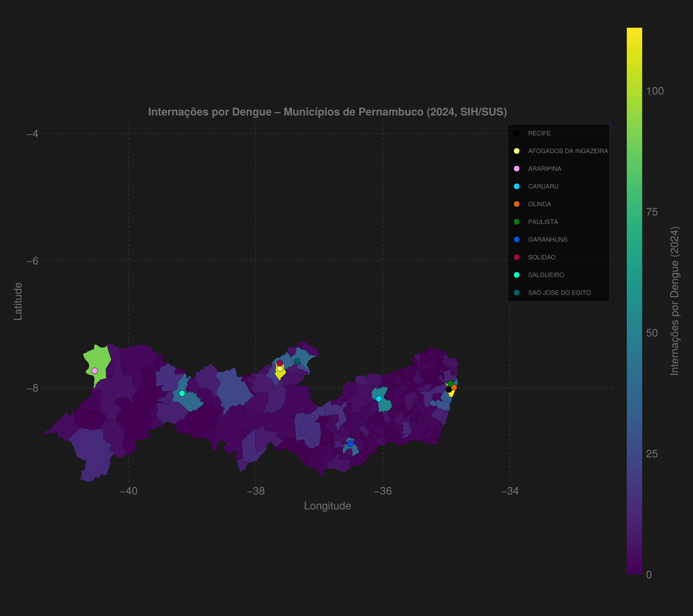Screen dimensions: 693x616
Task: Select the black RECIFE marker on the map
Action: click(449, 390)
